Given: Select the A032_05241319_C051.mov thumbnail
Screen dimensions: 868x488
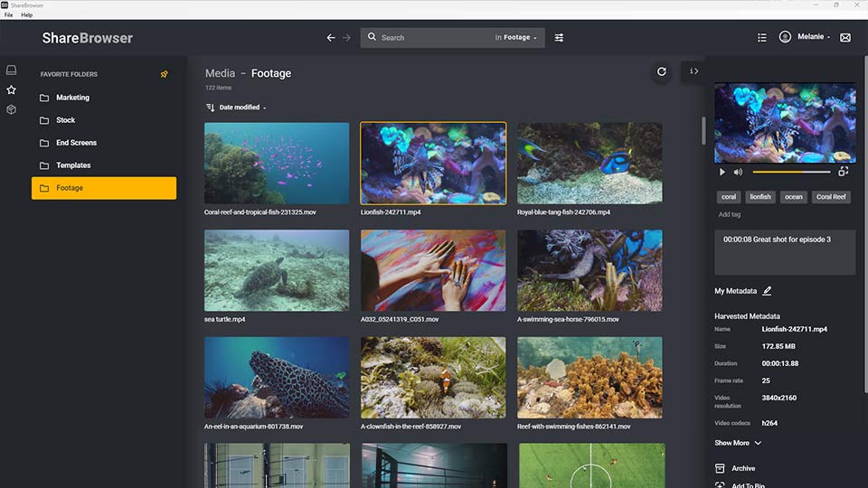Looking at the screenshot, I should coord(433,270).
